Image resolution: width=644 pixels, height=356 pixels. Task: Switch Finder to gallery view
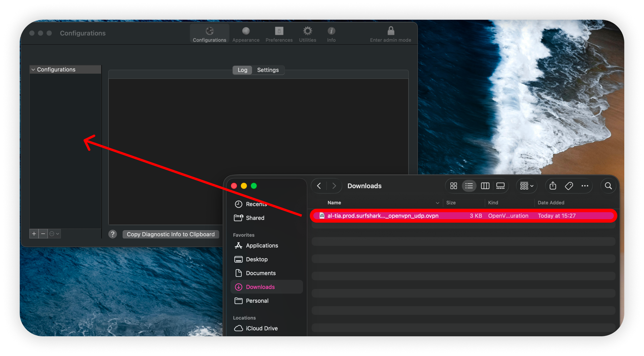pos(500,186)
